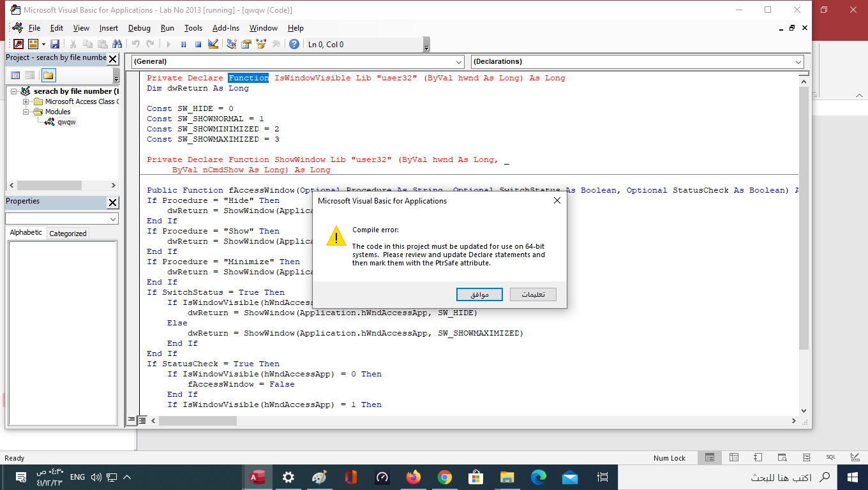This screenshot has height=490, width=868.
Task: Click the View Microsoft Access toolbar icon
Action: pyautogui.click(x=18, y=44)
